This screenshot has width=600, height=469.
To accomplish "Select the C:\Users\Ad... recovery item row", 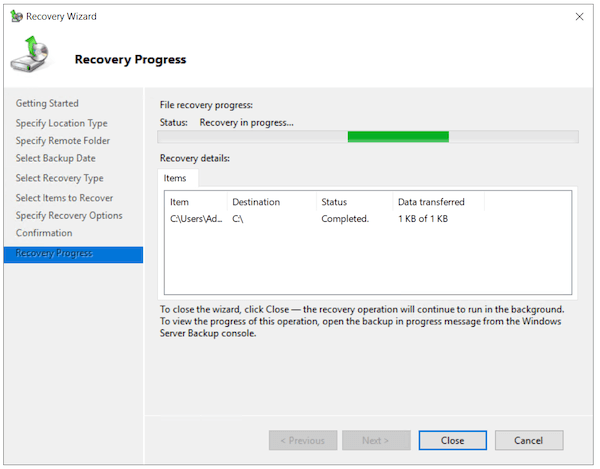I will (194, 218).
